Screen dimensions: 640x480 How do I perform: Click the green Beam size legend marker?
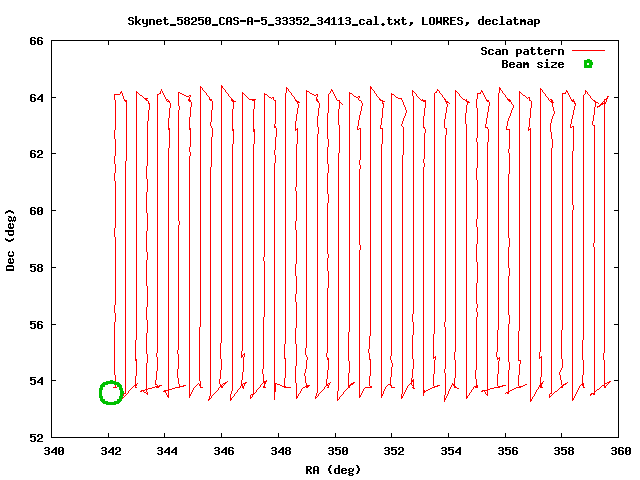point(588,64)
